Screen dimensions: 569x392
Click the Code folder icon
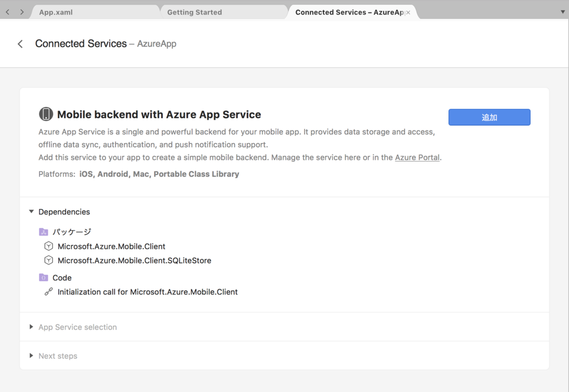click(x=43, y=278)
